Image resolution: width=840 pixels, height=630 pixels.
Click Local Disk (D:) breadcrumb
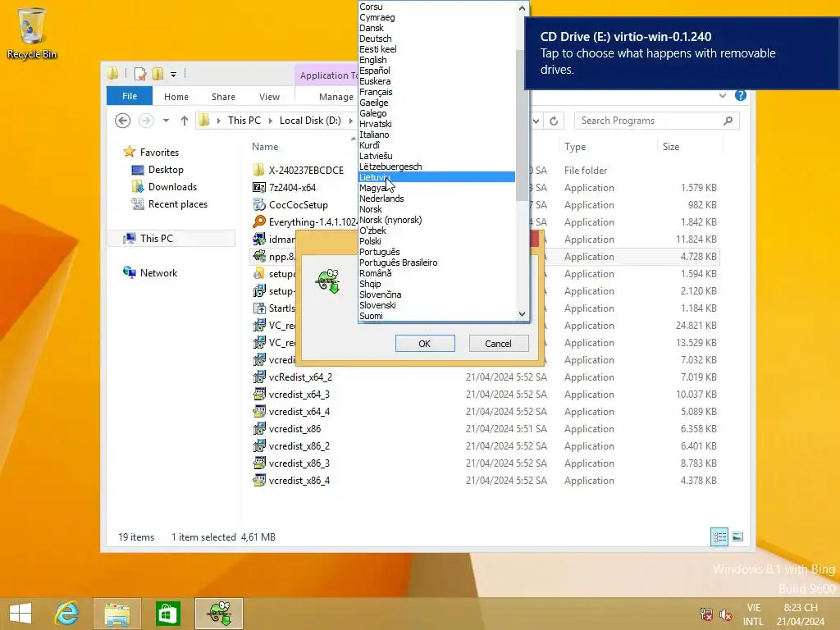(310, 121)
